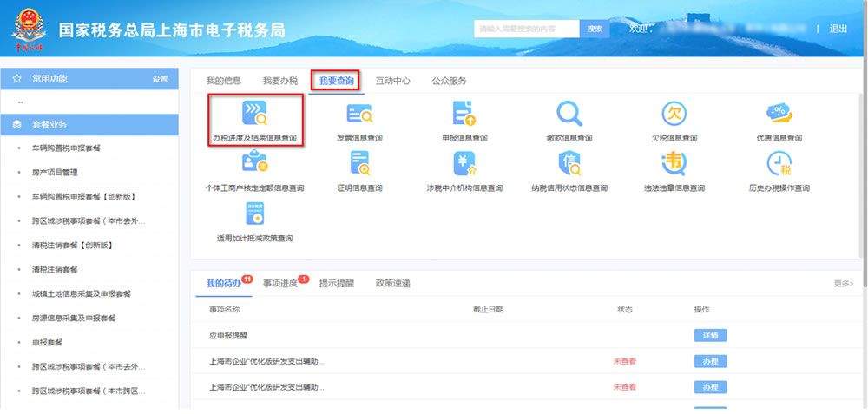Select the 欠税信息查询 icon
Screen dimensions: 868x414
pos(674,114)
